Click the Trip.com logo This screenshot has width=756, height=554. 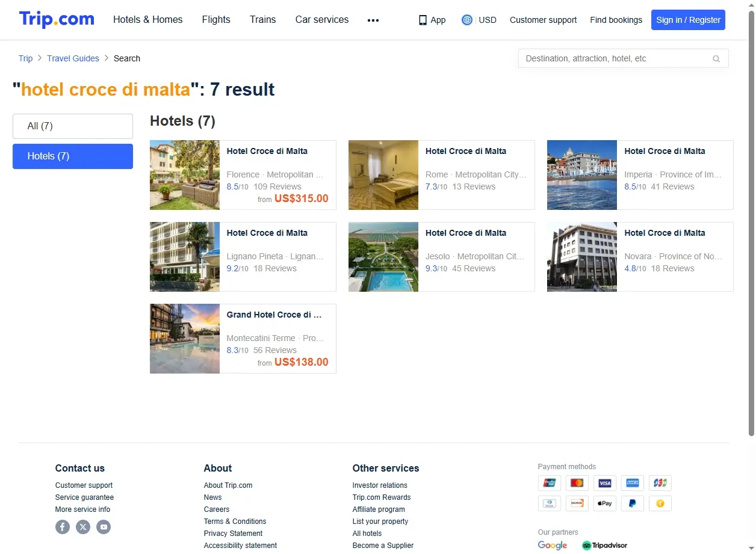(57, 19)
